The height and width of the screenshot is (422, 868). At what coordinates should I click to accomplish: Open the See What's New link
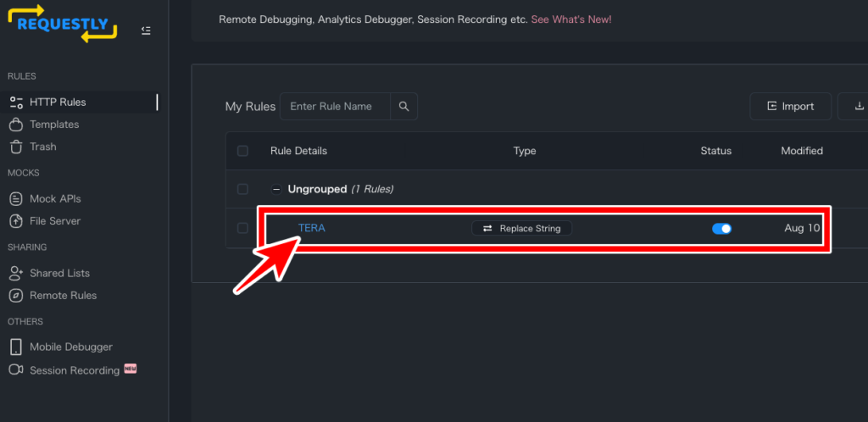point(571,19)
